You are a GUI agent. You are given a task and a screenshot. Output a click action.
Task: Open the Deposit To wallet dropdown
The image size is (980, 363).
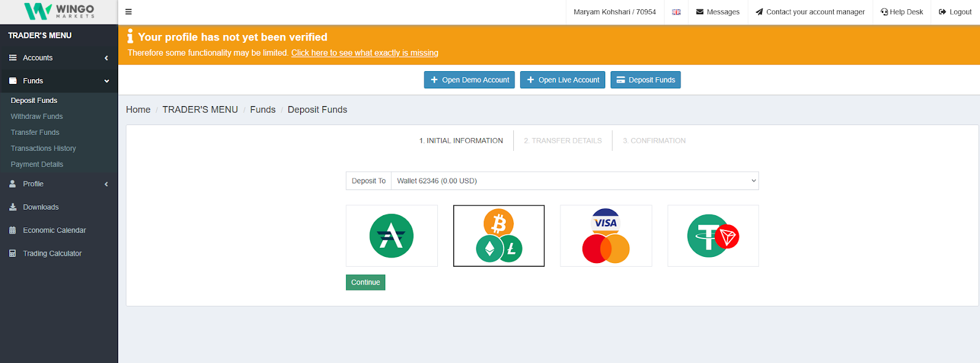(x=575, y=181)
